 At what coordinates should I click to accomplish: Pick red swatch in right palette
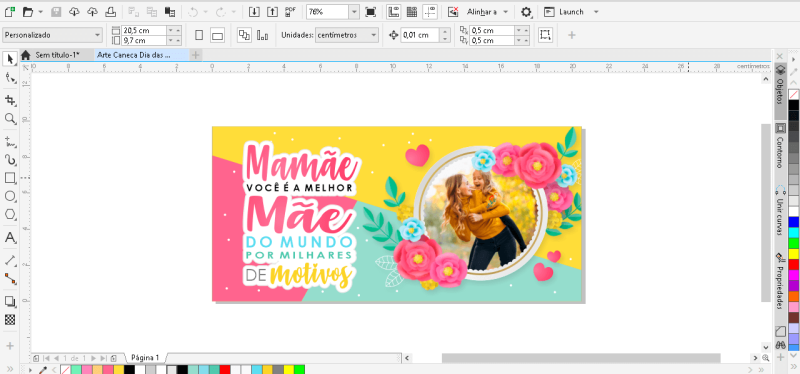pos(793,264)
